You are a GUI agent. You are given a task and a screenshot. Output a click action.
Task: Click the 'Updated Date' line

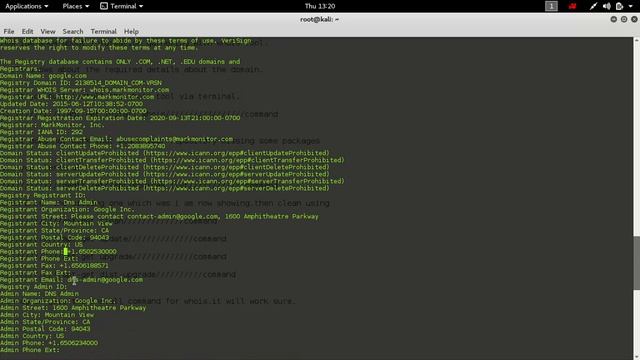click(x=71, y=104)
